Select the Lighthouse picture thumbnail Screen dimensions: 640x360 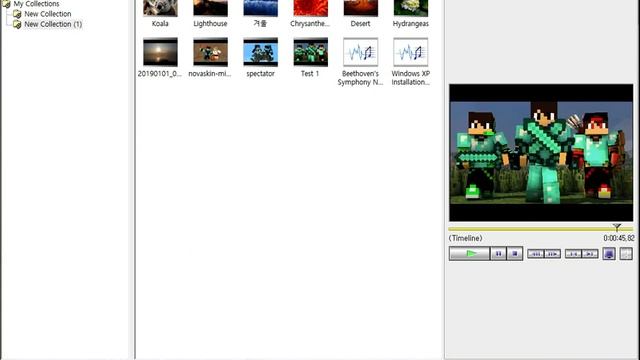click(210, 8)
